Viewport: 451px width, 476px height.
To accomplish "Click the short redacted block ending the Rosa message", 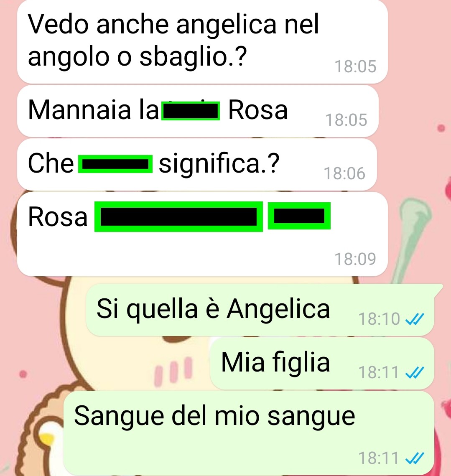I will pyautogui.click(x=299, y=216).
